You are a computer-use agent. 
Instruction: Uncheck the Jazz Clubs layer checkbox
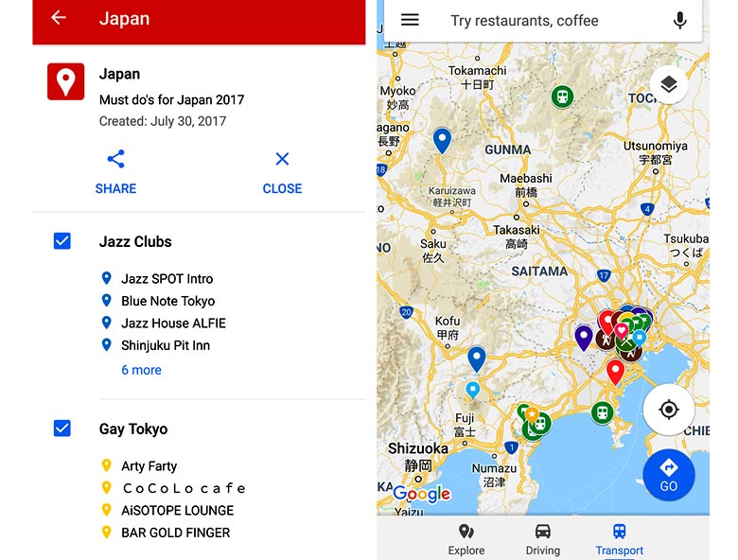[x=62, y=241]
